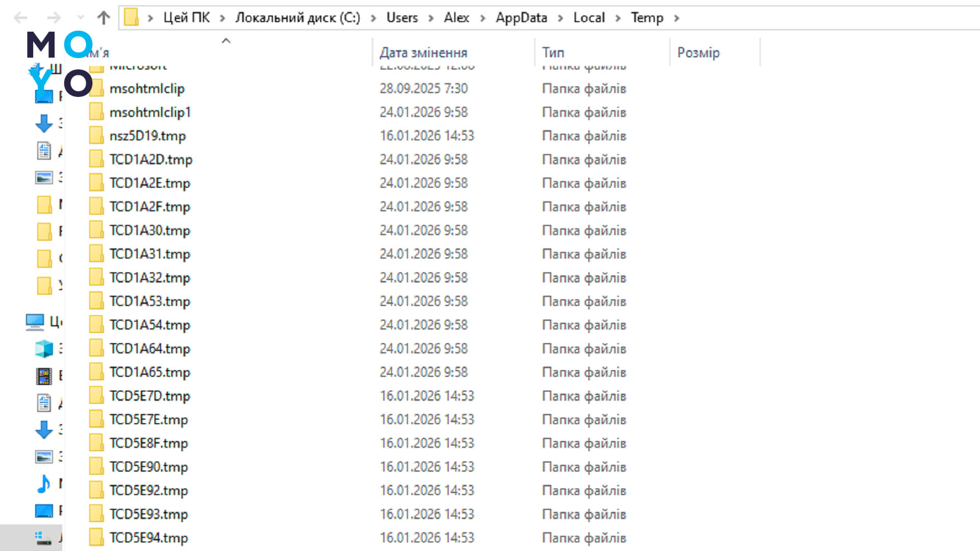
Task: Select the TCD5E8F.tmp folder row
Action: point(149,443)
